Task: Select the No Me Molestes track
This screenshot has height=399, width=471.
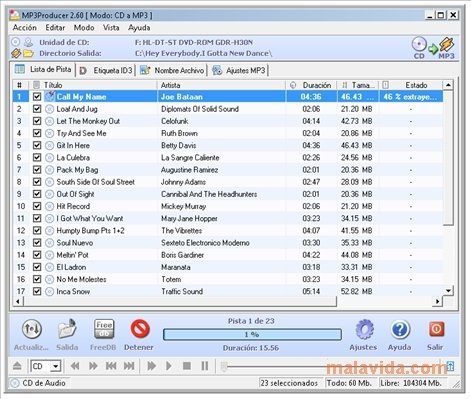Action: tap(228, 279)
